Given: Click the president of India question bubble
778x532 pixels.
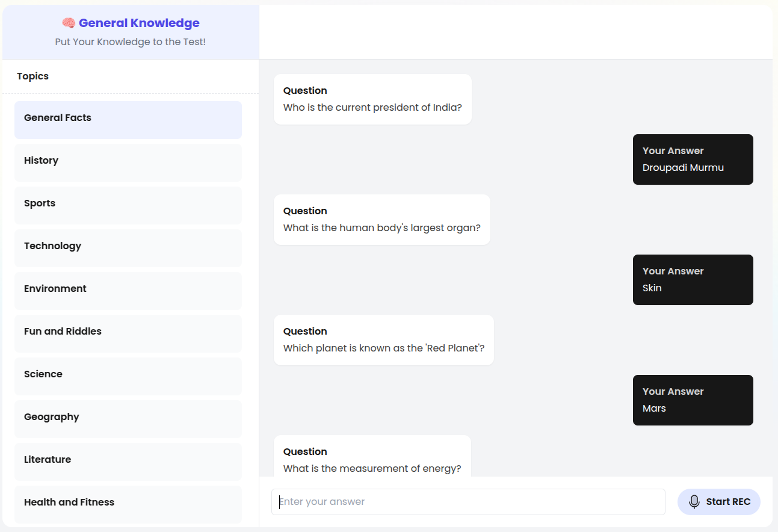Looking at the screenshot, I should pyautogui.click(x=372, y=99).
